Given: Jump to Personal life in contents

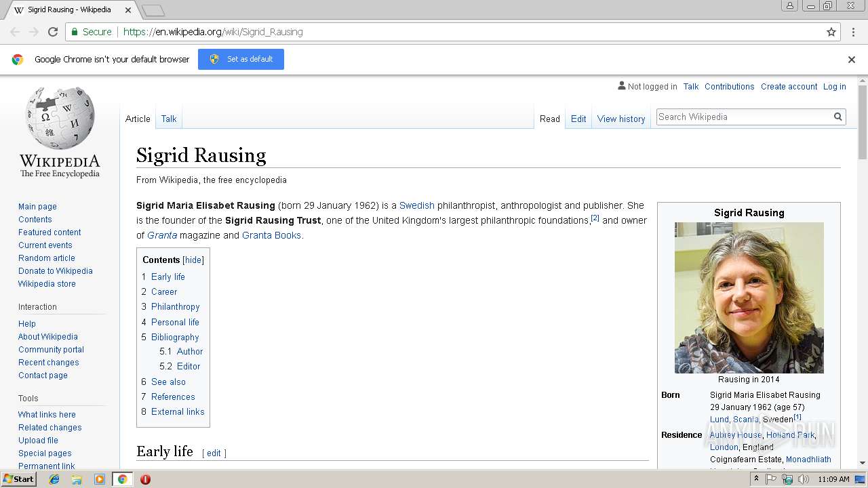Looking at the screenshot, I should [175, 322].
